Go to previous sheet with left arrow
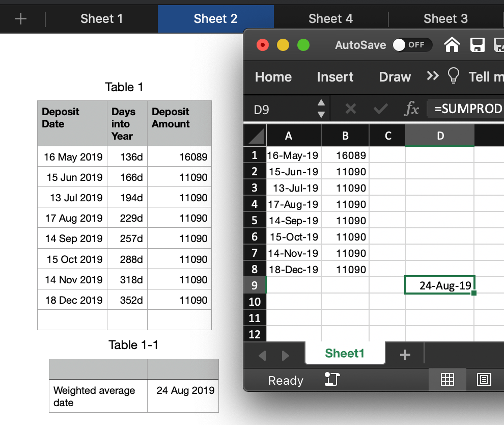Image resolution: width=504 pixels, height=425 pixels. tap(262, 356)
